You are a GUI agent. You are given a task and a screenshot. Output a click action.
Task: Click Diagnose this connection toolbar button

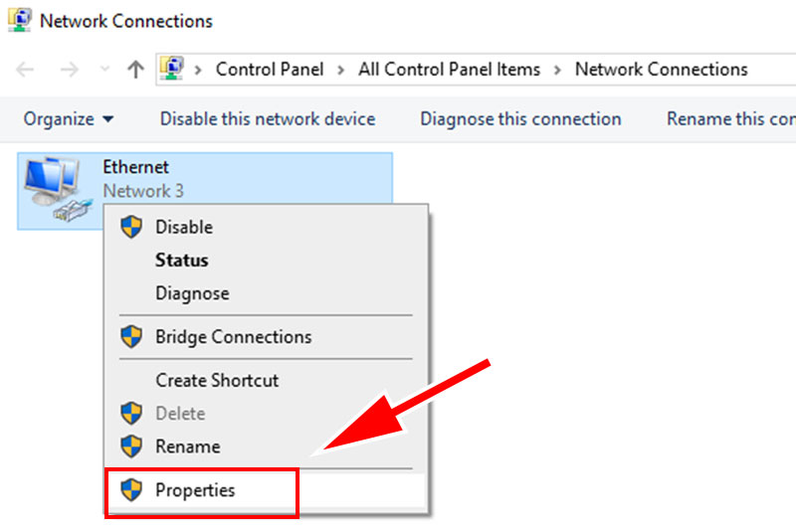click(520, 119)
